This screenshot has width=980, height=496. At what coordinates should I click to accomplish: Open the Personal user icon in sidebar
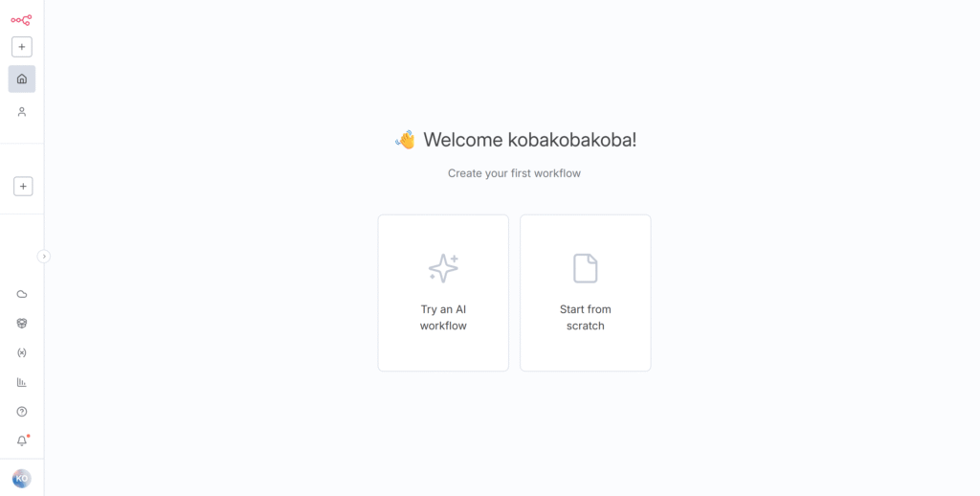(22, 112)
